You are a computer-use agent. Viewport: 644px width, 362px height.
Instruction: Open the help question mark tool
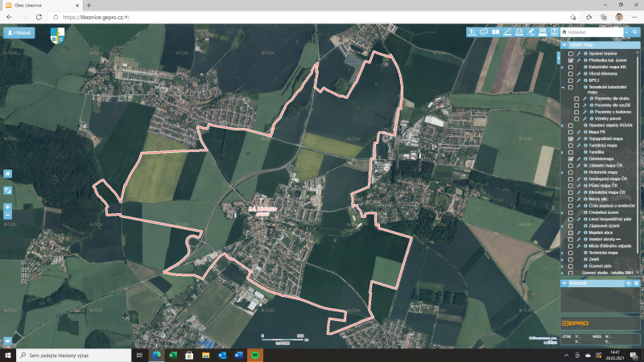point(554,32)
